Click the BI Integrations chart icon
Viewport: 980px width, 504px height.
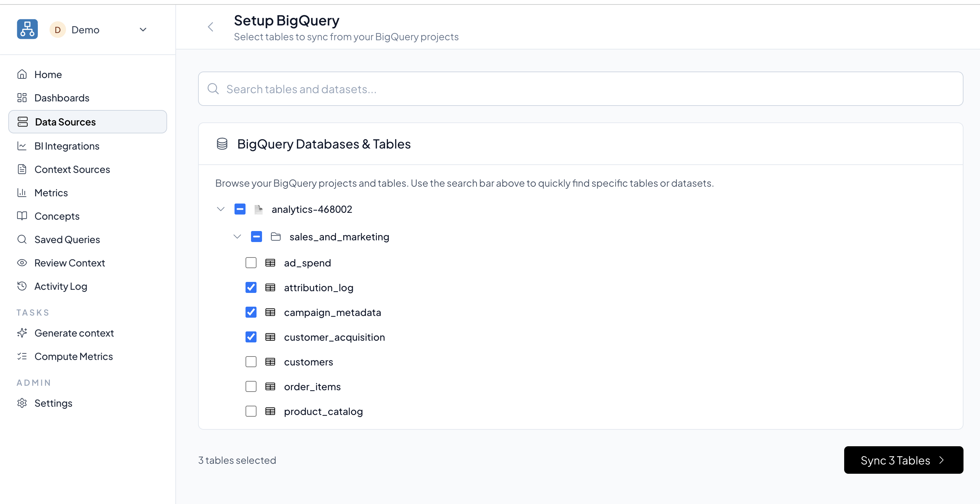pos(22,146)
